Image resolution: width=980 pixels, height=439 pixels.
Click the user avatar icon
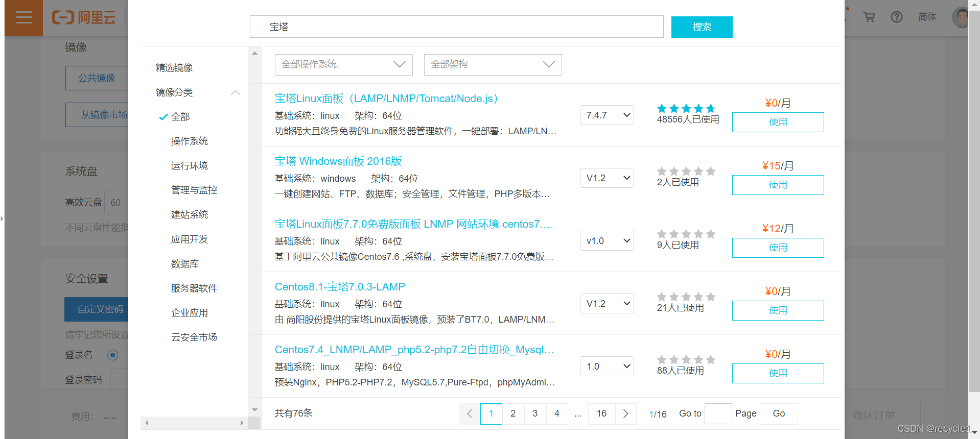[961, 17]
